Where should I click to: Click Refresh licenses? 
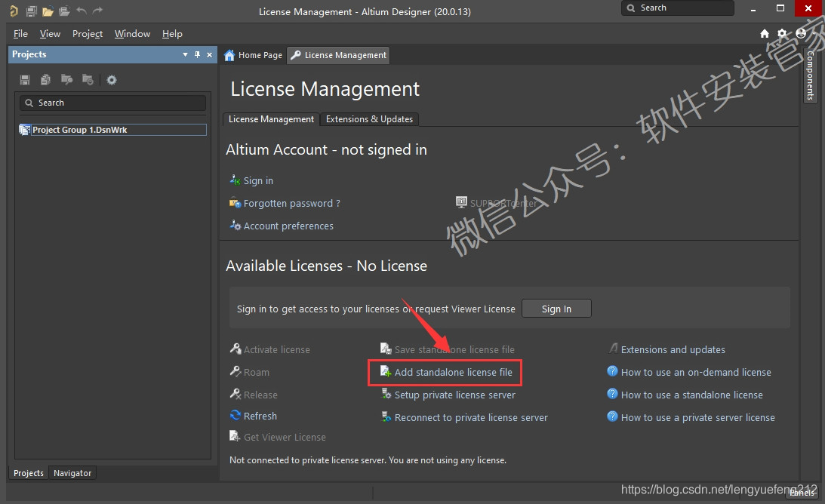260,416
